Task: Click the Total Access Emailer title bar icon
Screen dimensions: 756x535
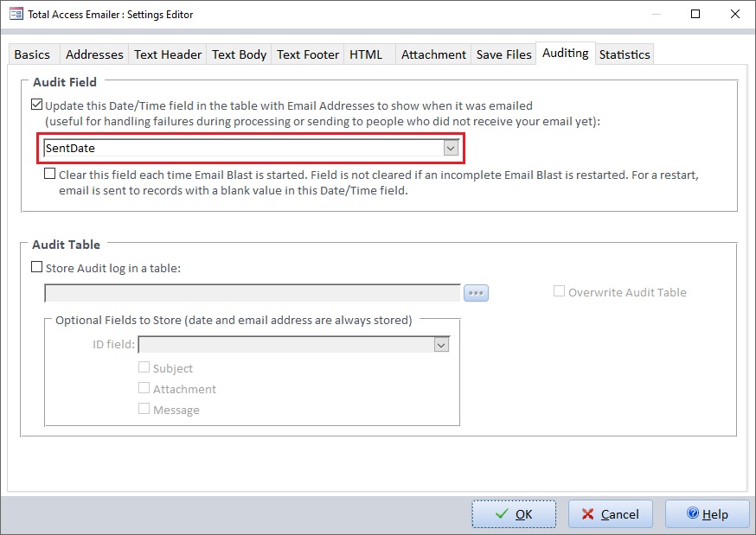Action: [16, 14]
